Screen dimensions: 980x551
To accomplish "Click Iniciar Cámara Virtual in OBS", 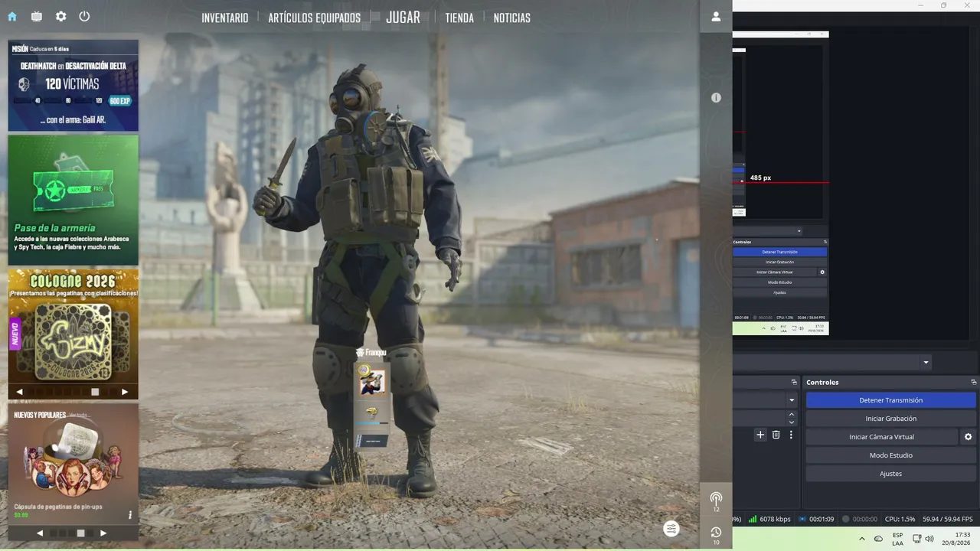I will click(881, 437).
